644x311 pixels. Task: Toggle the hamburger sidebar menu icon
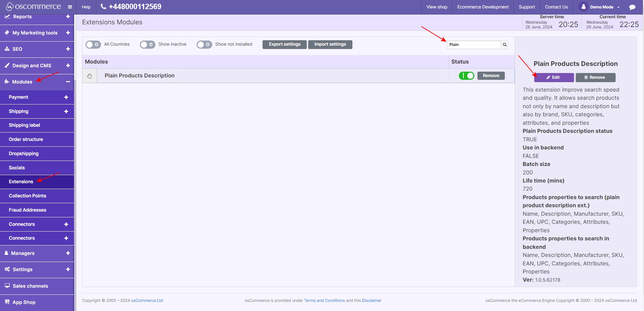pyautogui.click(x=70, y=7)
